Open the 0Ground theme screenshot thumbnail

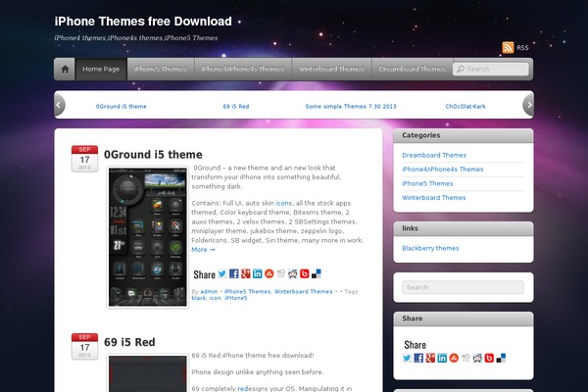[x=147, y=237]
